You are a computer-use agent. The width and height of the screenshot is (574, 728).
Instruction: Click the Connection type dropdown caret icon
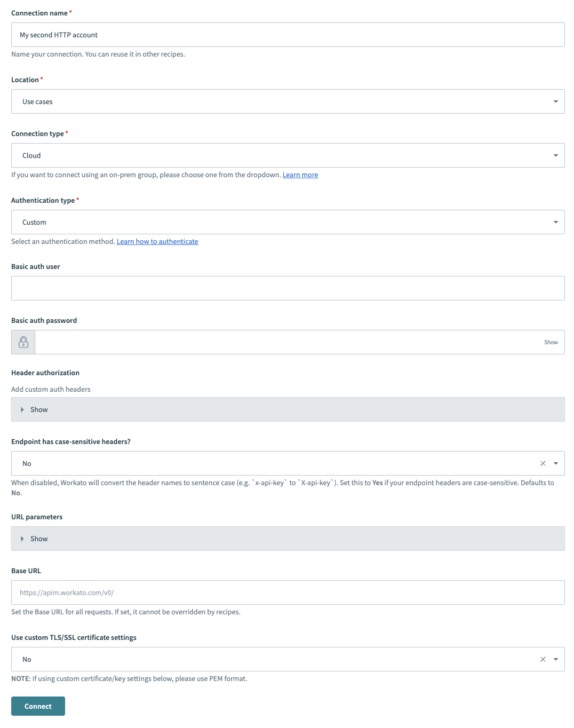point(555,155)
